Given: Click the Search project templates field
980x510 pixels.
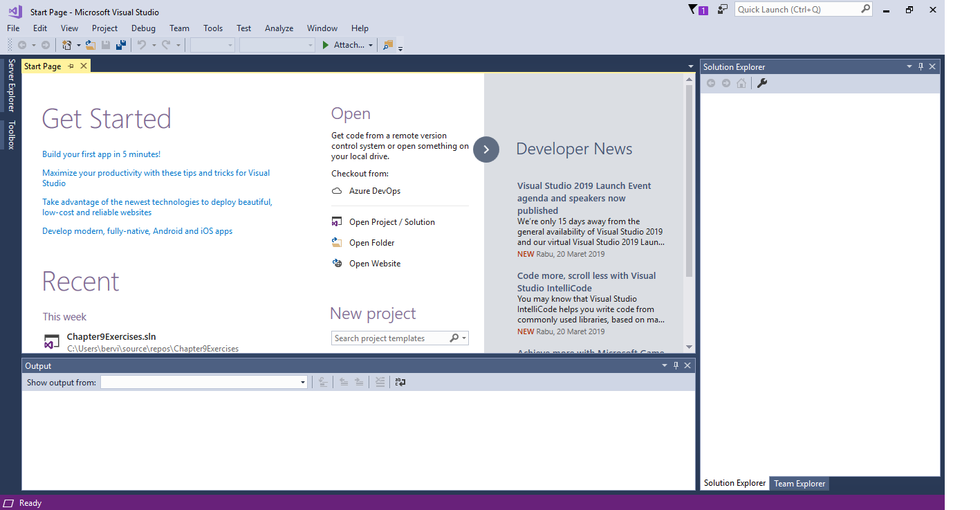Looking at the screenshot, I should point(389,338).
